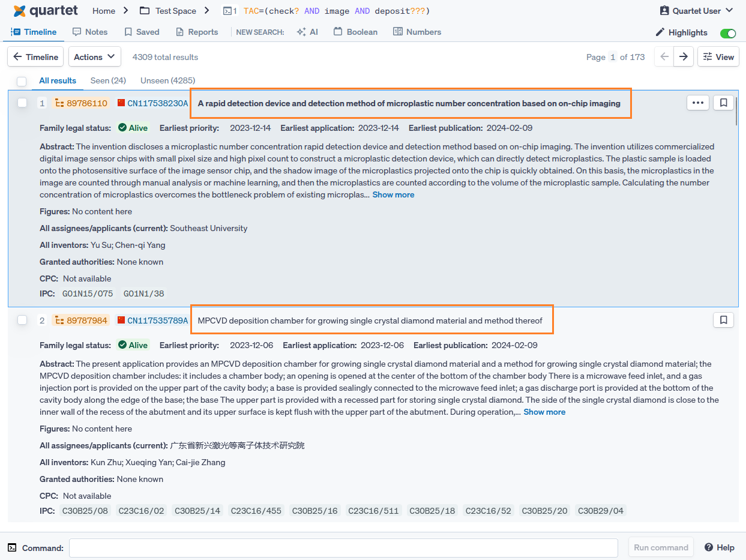Click the page number field
Image resolution: width=746 pixels, height=560 pixels.
[613, 57]
